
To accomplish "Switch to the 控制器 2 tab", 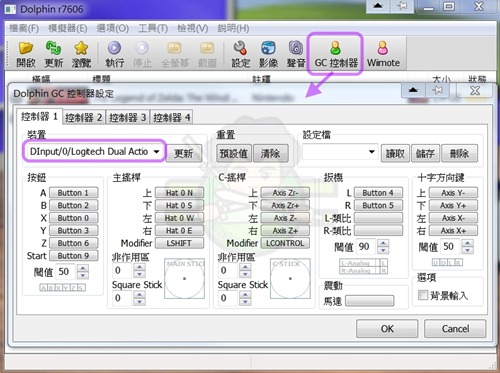I will pos(84,117).
